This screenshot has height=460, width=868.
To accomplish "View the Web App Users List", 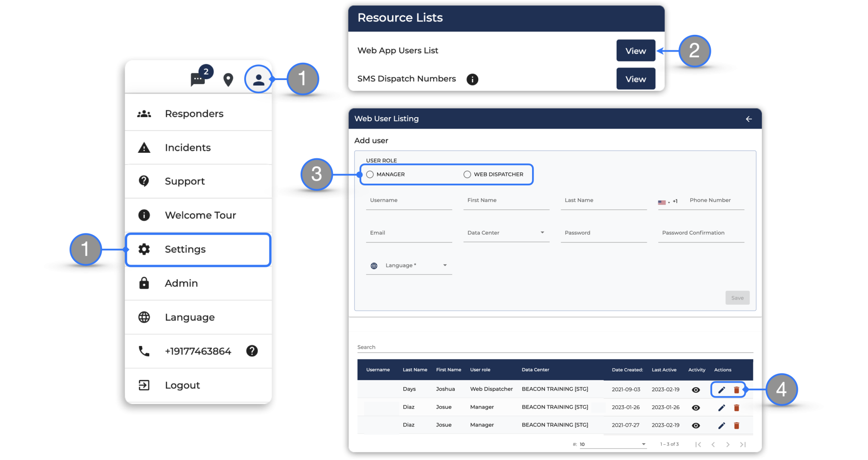I will tap(636, 51).
